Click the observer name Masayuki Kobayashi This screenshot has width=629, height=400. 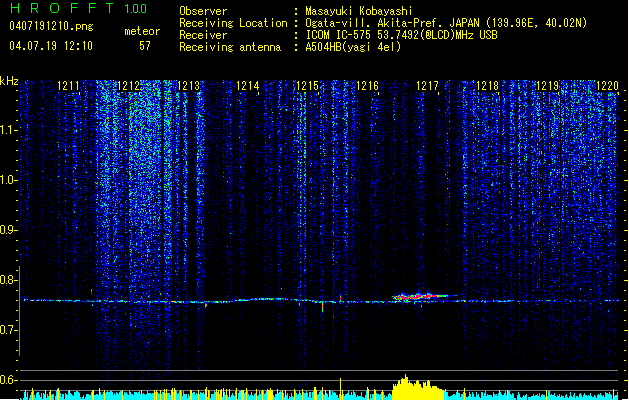359,11
